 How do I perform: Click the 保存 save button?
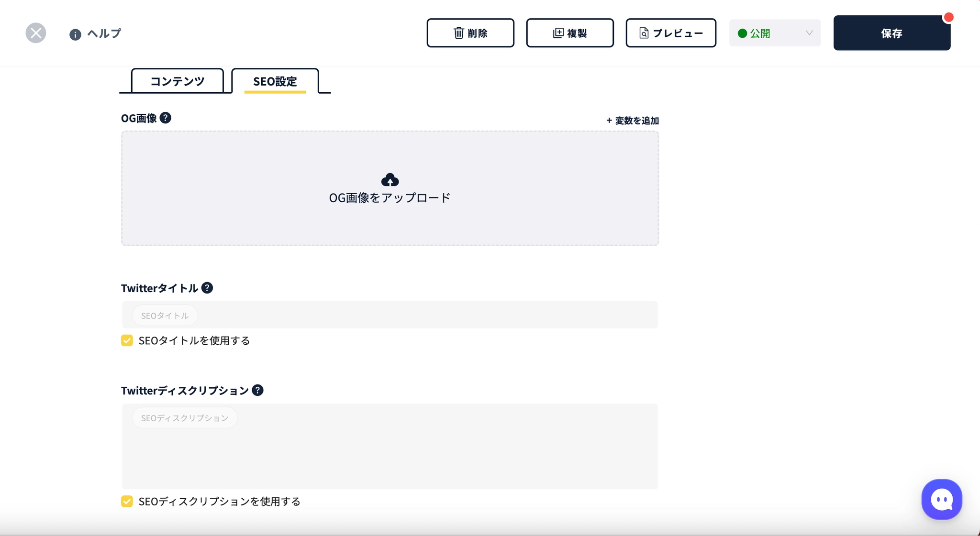[892, 33]
